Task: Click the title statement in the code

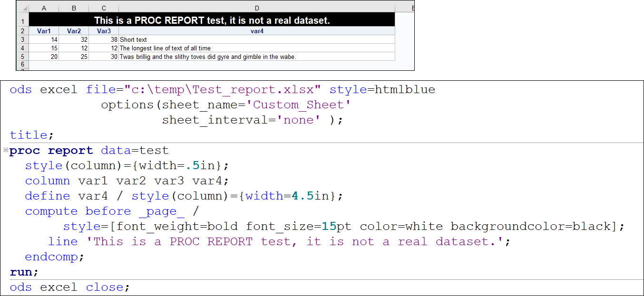Action: point(29,135)
